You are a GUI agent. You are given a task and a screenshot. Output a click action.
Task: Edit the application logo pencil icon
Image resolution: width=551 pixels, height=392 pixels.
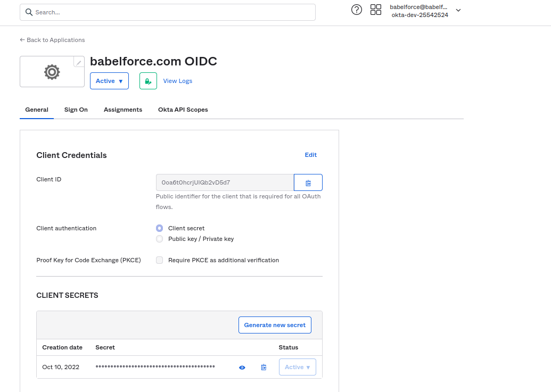(79, 62)
